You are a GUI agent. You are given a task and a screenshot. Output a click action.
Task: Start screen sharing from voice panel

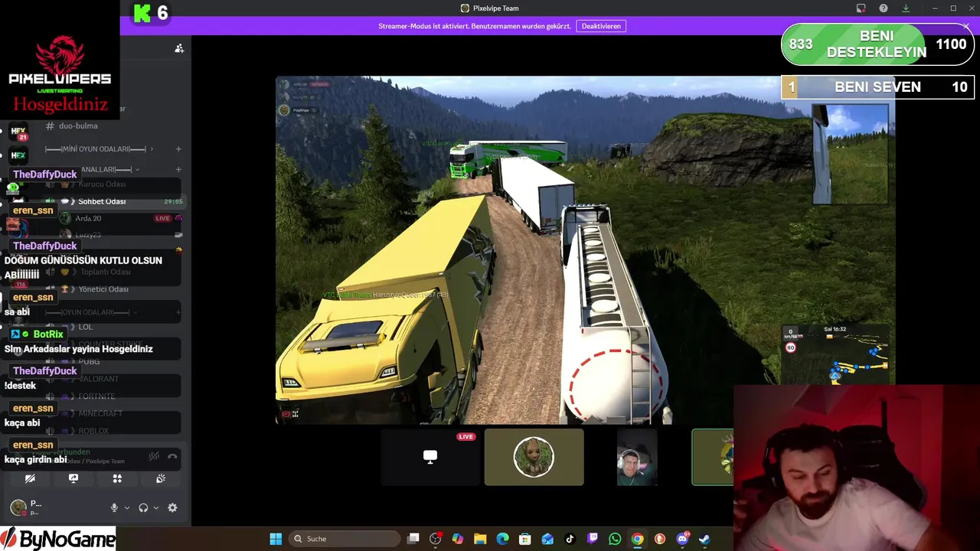tap(73, 478)
